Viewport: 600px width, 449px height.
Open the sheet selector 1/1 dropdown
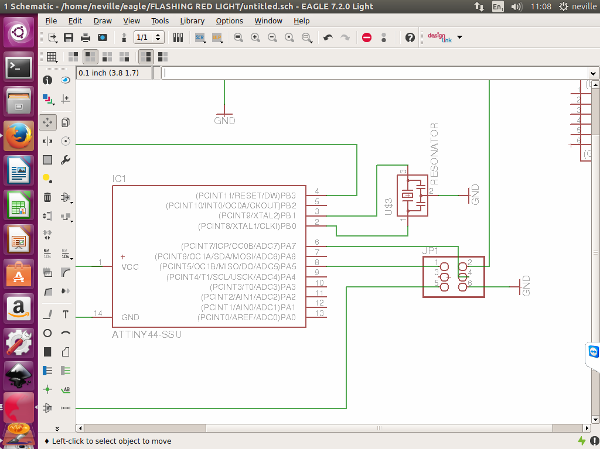coord(148,38)
